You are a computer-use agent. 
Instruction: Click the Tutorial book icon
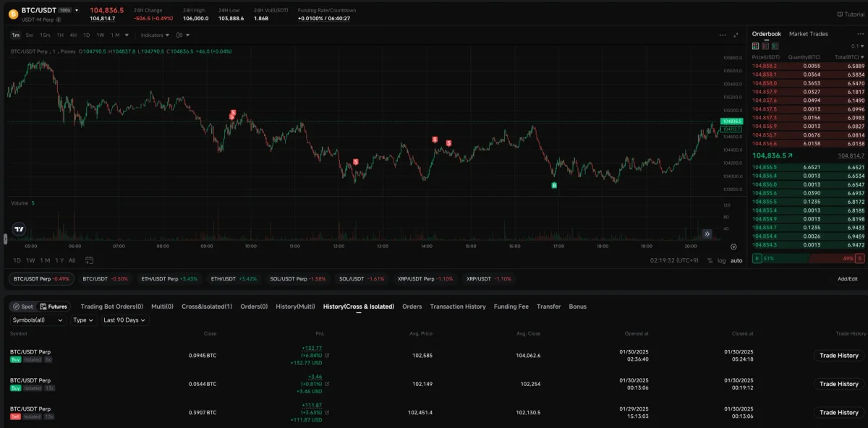click(x=839, y=14)
